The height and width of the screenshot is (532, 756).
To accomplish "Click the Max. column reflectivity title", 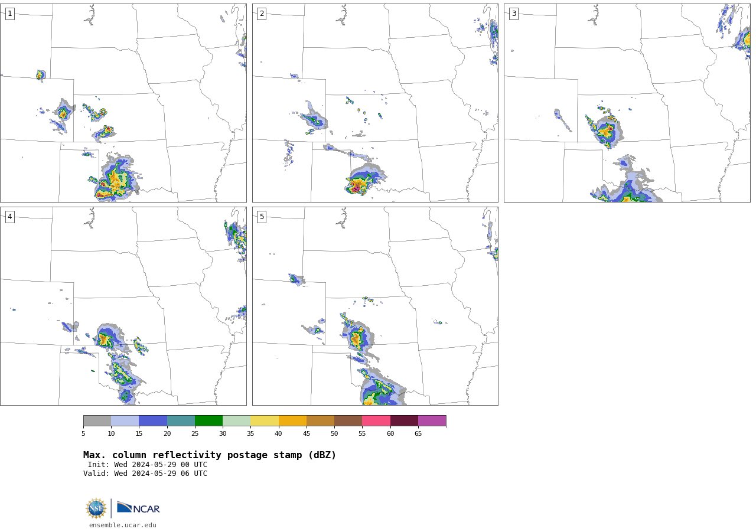I will [x=210, y=455].
